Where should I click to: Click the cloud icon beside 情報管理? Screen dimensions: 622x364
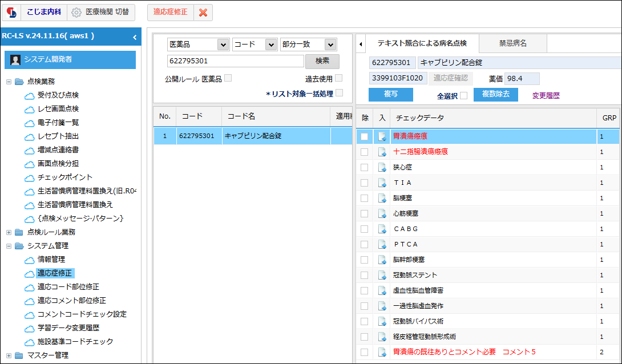click(x=29, y=260)
